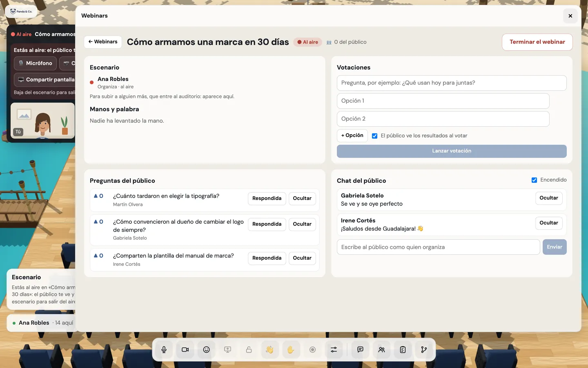
Task: Click the 'Escribe al público' chat input
Action: pyautogui.click(x=438, y=247)
